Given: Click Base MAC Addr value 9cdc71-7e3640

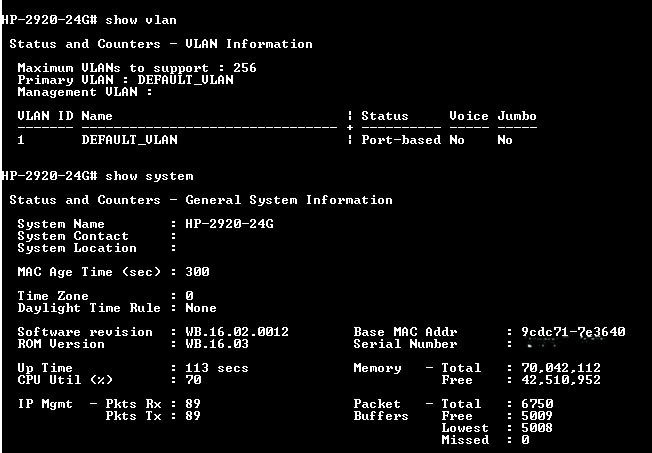Looking at the screenshot, I should [573, 332].
